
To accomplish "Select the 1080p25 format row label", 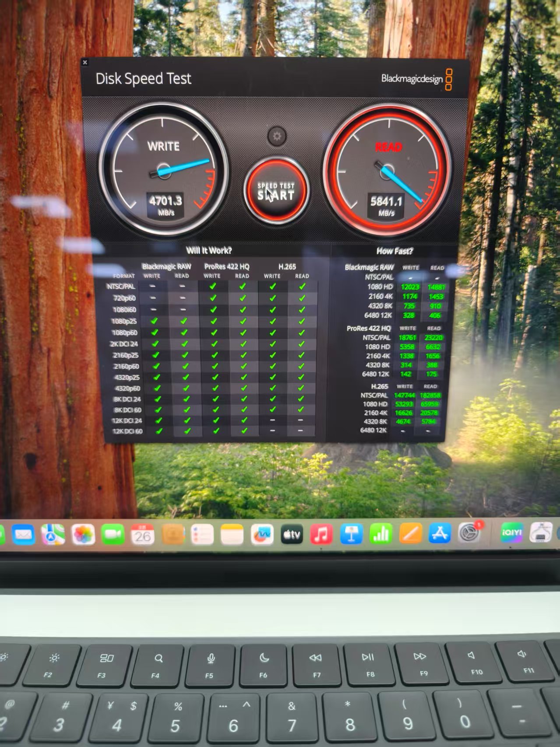I will coord(124,321).
